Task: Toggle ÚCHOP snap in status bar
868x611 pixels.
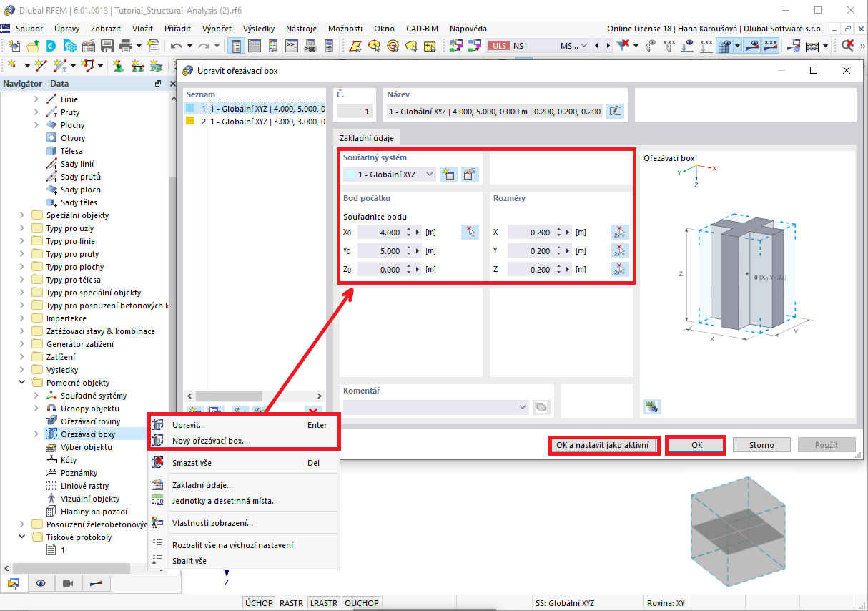Action: pos(259,603)
